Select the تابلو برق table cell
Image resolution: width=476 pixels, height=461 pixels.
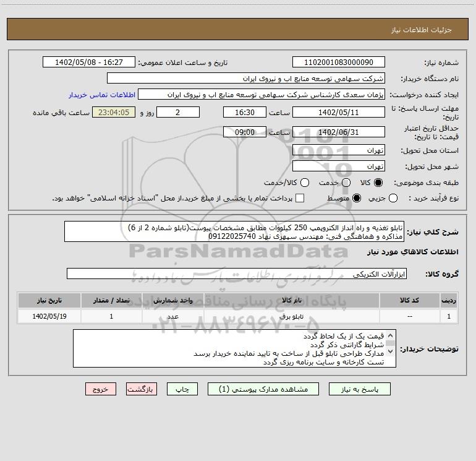(x=291, y=316)
